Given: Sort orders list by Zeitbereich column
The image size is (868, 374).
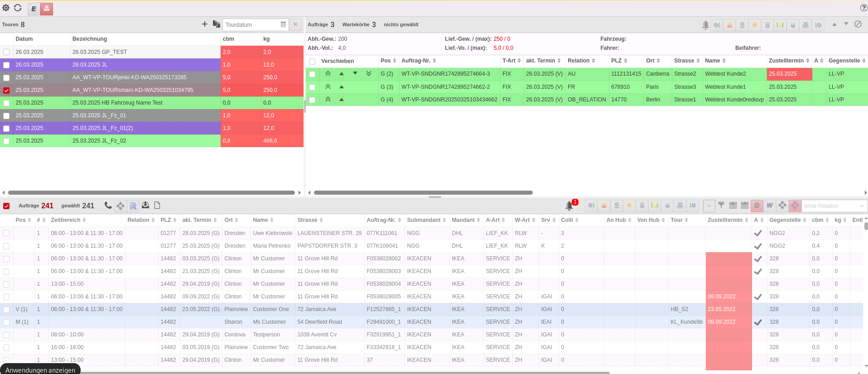Looking at the screenshot, I should pyautogui.click(x=68, y=220).
